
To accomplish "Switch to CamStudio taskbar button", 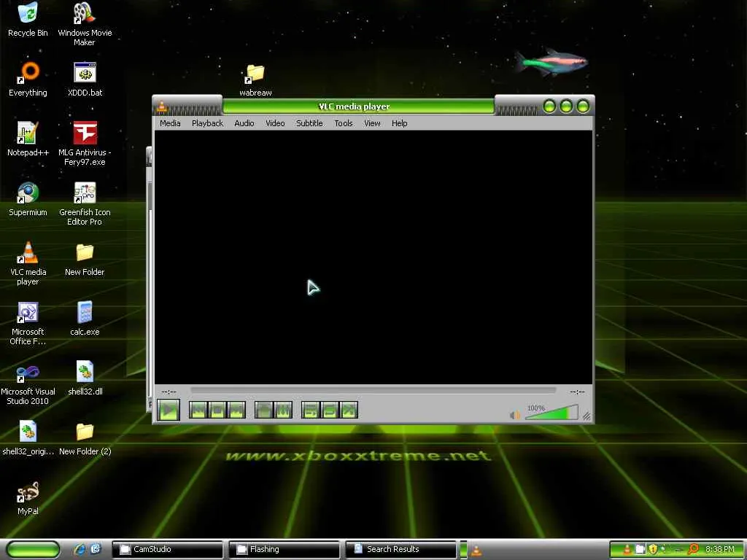I will [168, 550].
